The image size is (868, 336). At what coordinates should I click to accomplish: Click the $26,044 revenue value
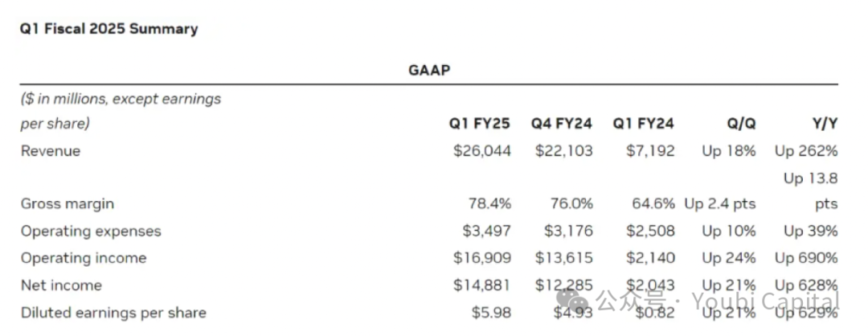482,150
